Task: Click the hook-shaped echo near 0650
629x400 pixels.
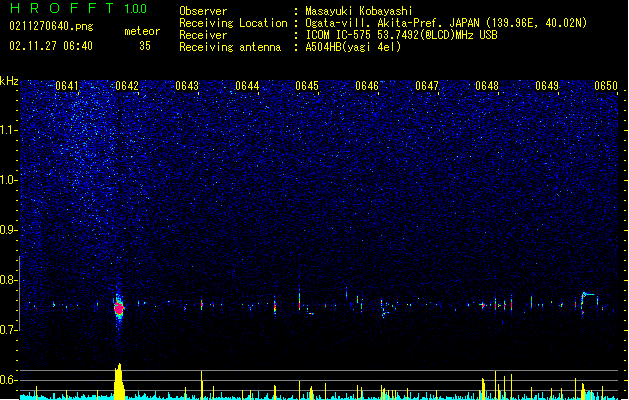Action: [587, 303]
